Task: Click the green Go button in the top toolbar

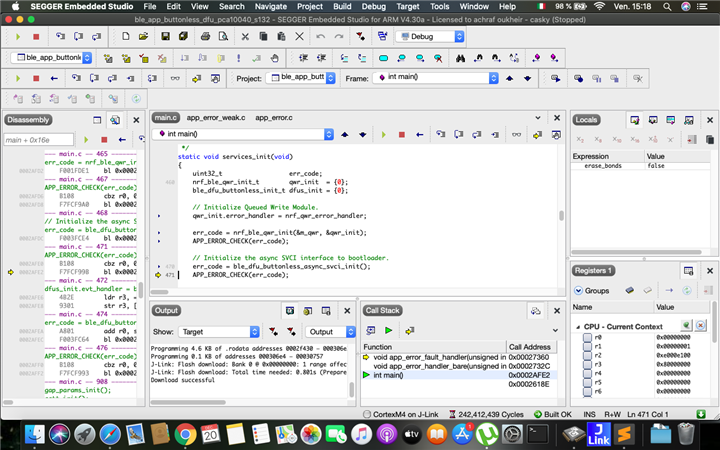Action: [18, 37]
